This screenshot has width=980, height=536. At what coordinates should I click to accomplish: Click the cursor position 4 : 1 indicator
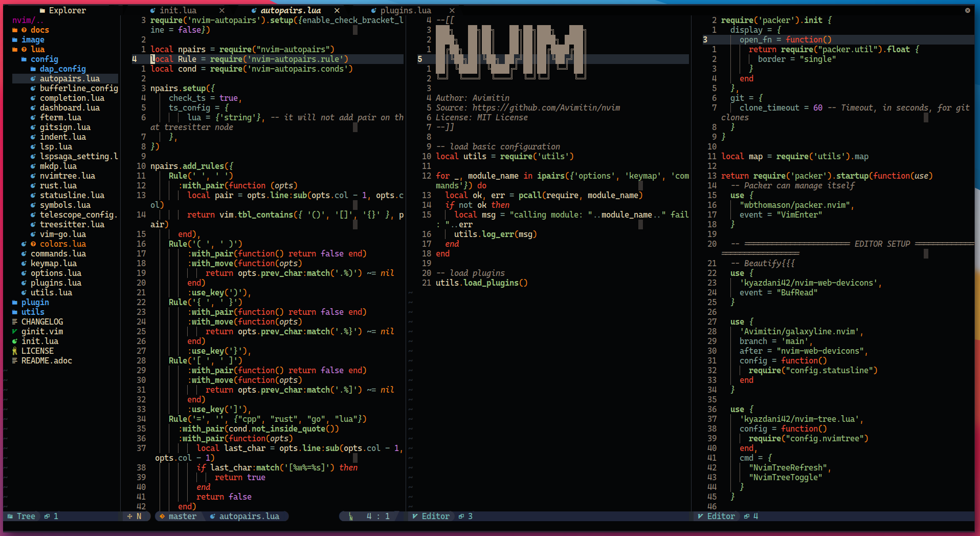point(378,516)
